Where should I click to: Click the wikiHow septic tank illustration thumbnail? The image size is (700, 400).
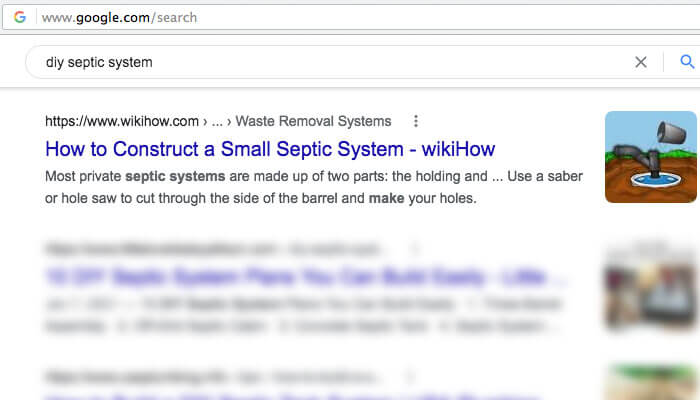click(x=650, y=157)
